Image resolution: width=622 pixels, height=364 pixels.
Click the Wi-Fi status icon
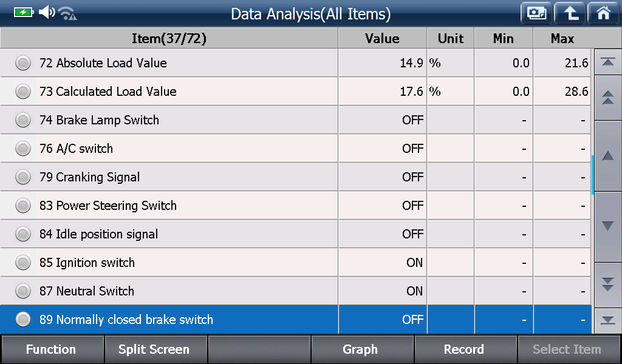(x=67, y=13)
